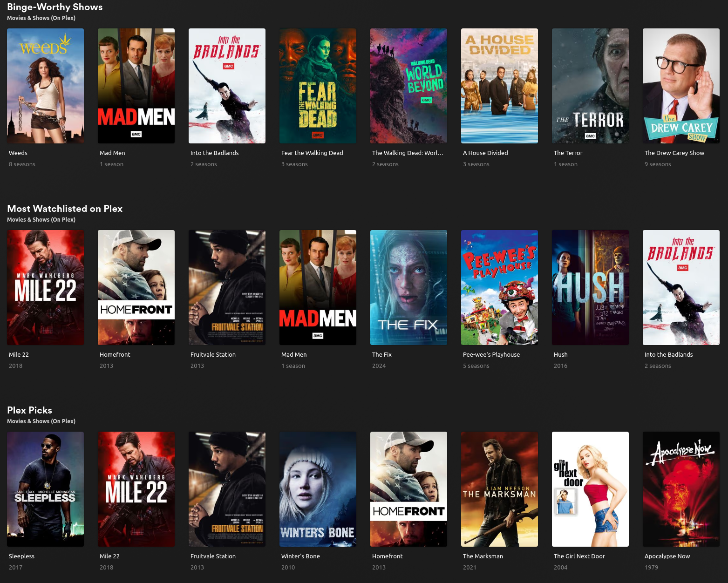This screenshot has height=583, width=728.
Task: Open Into the Badlands poster in Binge-Worthy Shows
Action: coord(227,86)
